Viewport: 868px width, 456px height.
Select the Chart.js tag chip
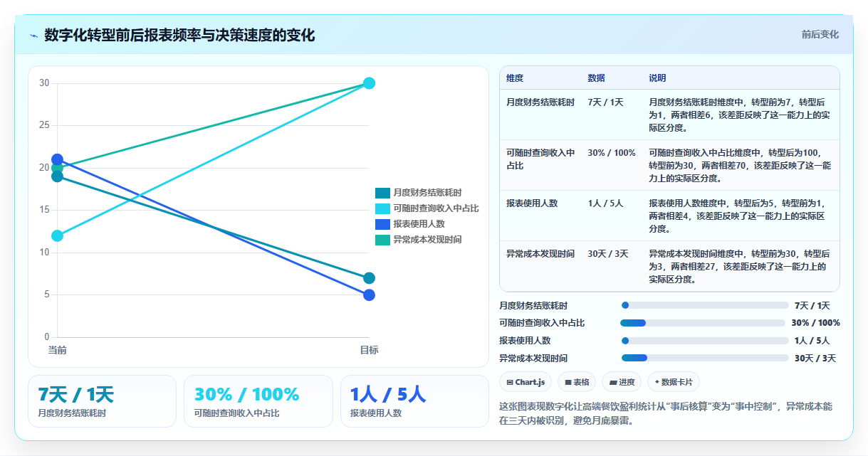point(525,382)
